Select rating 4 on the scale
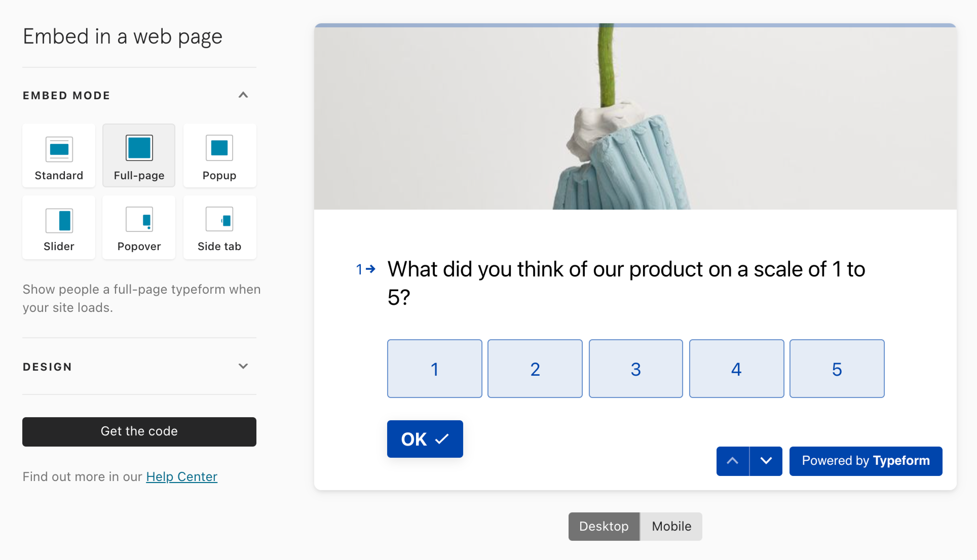This screenshot has width=977, height=560. coord(736,368)
